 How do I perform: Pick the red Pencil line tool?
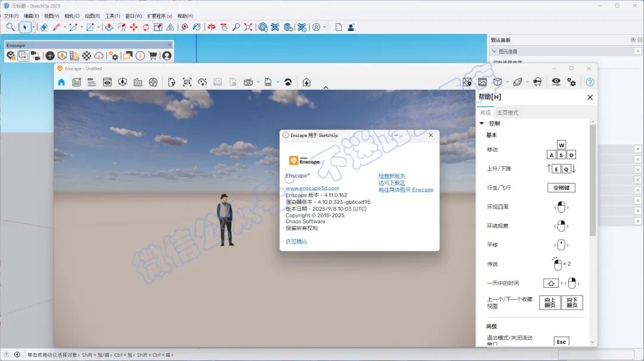(57, 27)
